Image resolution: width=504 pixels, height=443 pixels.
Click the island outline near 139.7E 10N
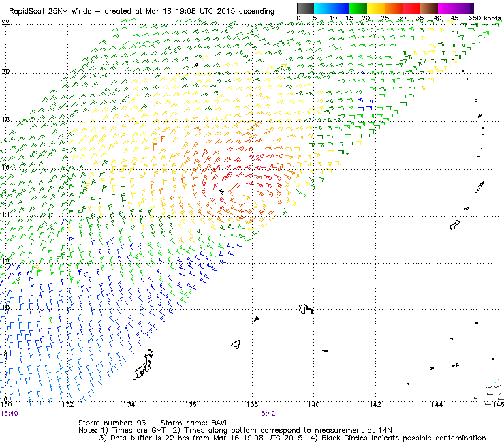[305, 309]
